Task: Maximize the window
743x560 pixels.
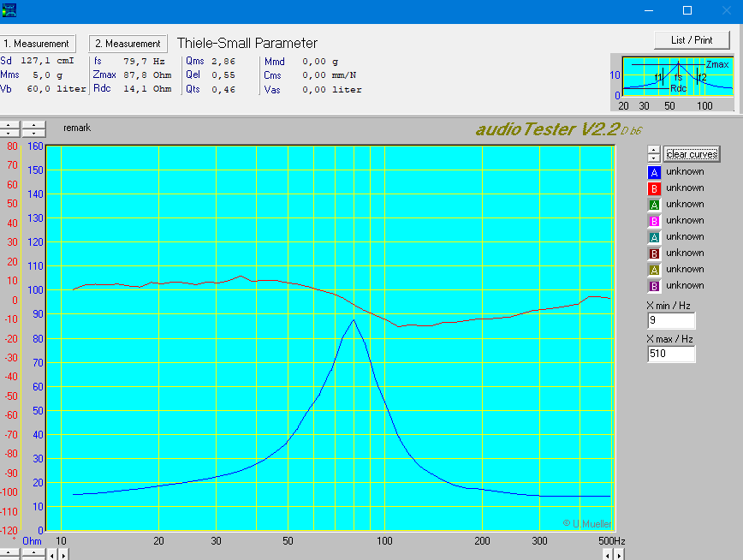Action: pyautogui.click(x=687, y=10)
